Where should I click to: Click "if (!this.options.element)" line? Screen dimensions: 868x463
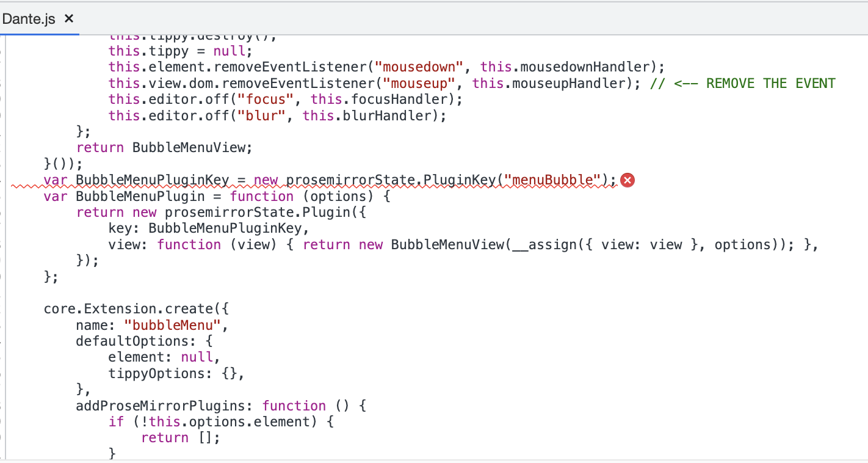coord(221,421)
